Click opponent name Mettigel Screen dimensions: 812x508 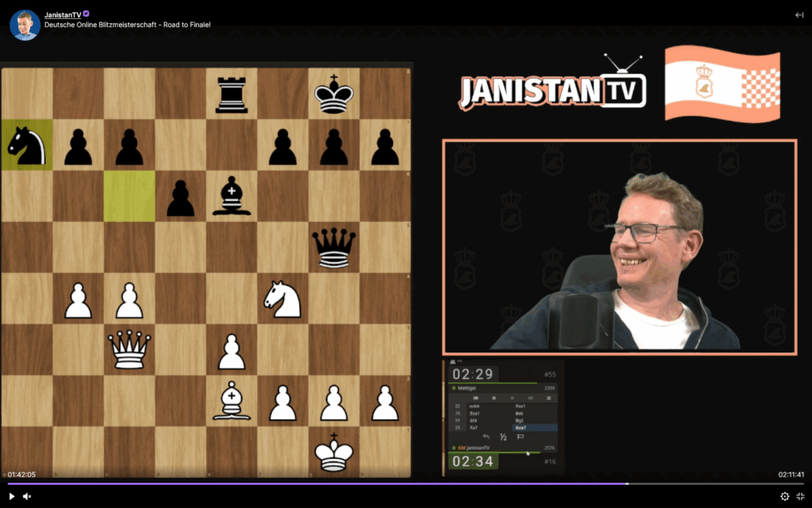point(467,388)
